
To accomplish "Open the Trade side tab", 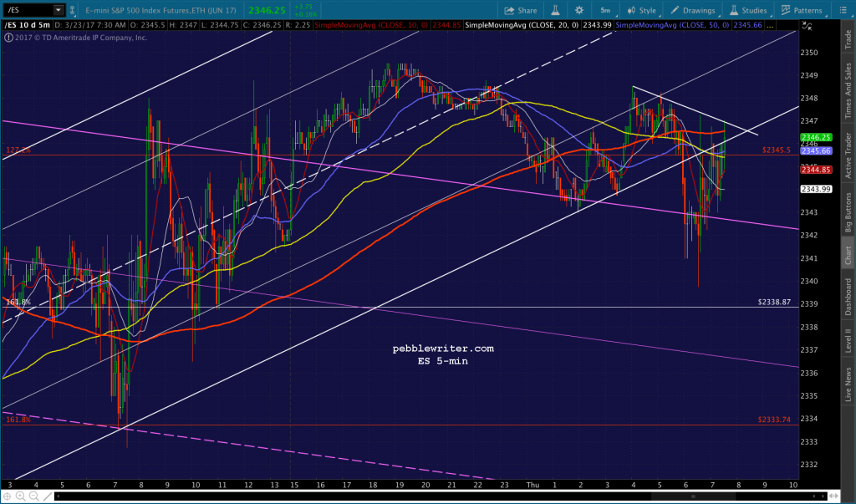I will click(848, 39).
